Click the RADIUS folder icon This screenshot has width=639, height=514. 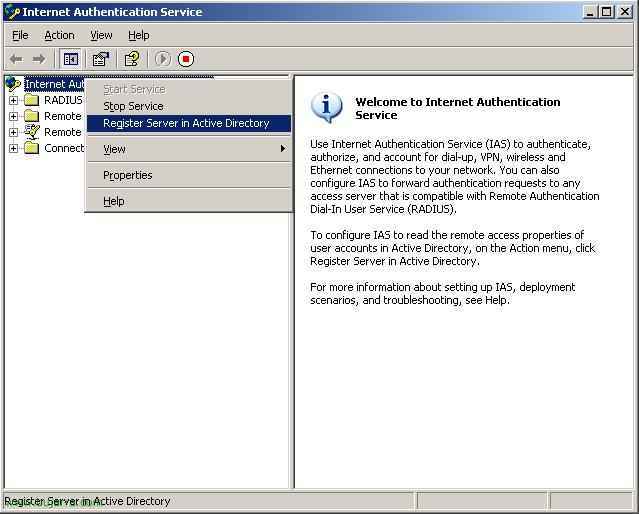click(31, 100)
